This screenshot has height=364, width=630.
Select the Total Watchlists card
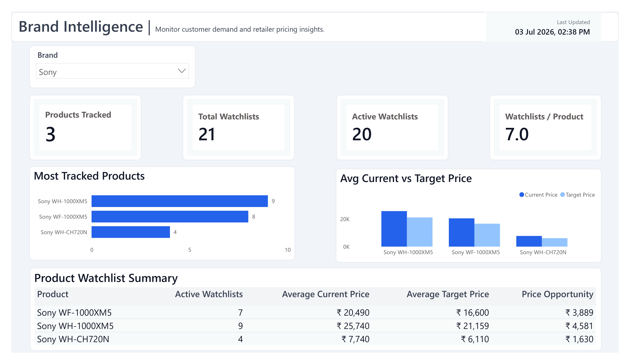click(238, 127)
